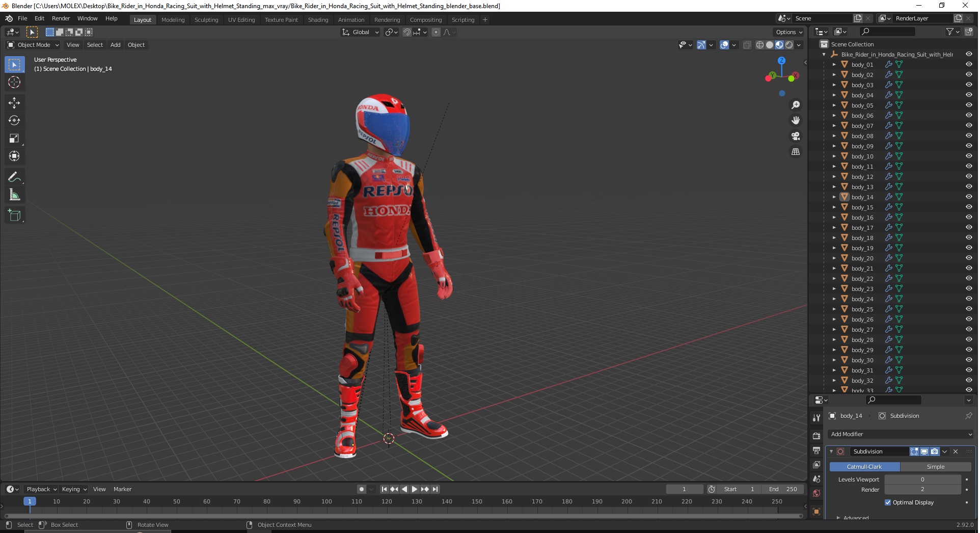Viewport: 980px width, 533px height.
Task: Toggle X-ray display icon
Action: pyautogui.click(x=747, y=45)
